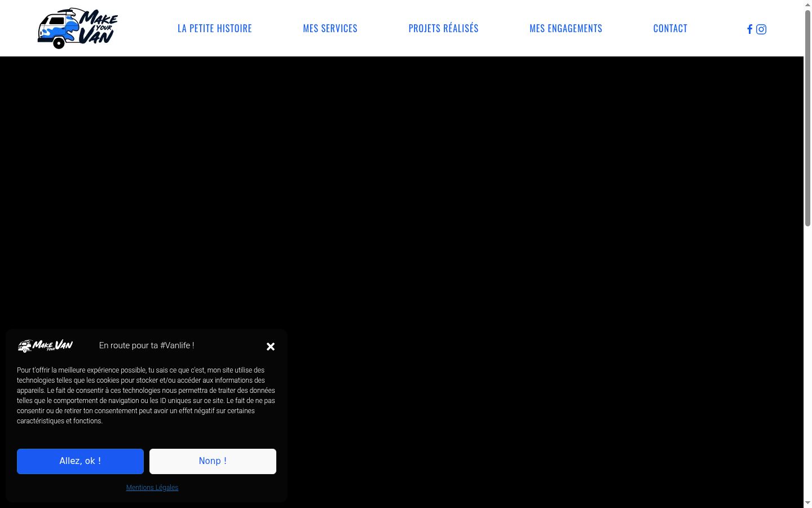The width and height of the screenshot is (812, 508).
Task: Decline cookies with Nonp !
Action: tap(213, 461)
